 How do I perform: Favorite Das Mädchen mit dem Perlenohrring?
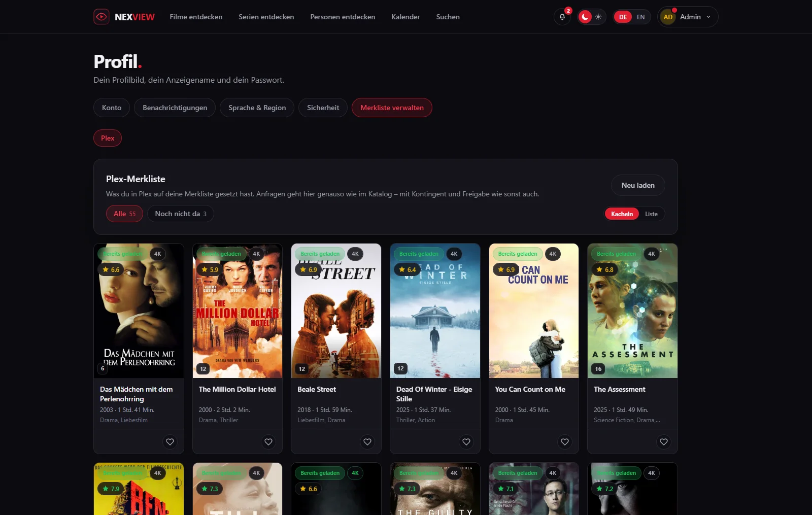coord(170,442)
